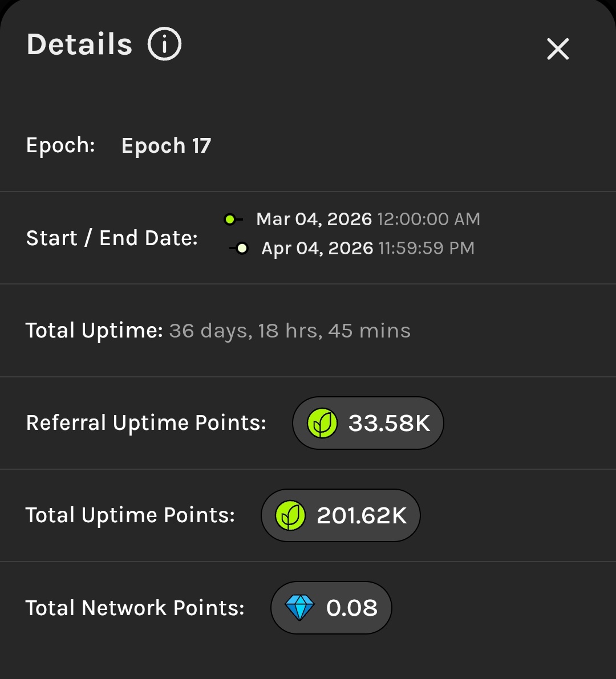The image size is (616, 679).
Task: Click the Epoch label
Action: click(x=60, y=146)
